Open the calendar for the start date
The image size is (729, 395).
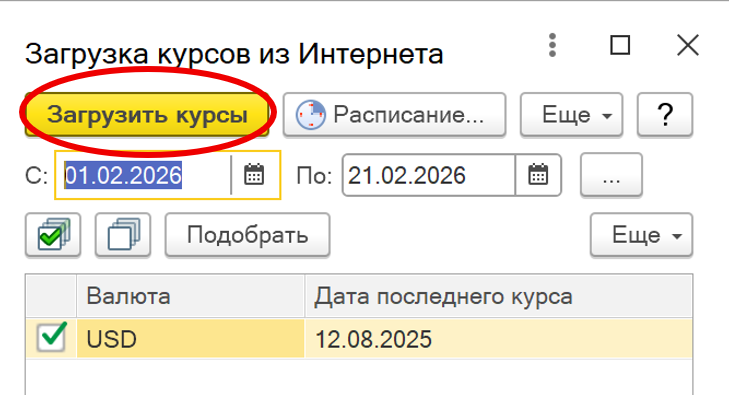(254, 175)
